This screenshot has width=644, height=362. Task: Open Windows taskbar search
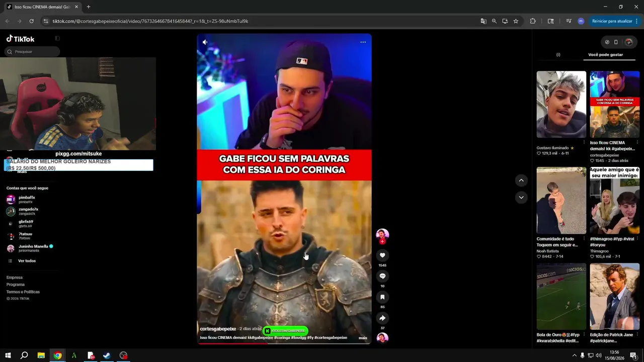click(24, 355)
